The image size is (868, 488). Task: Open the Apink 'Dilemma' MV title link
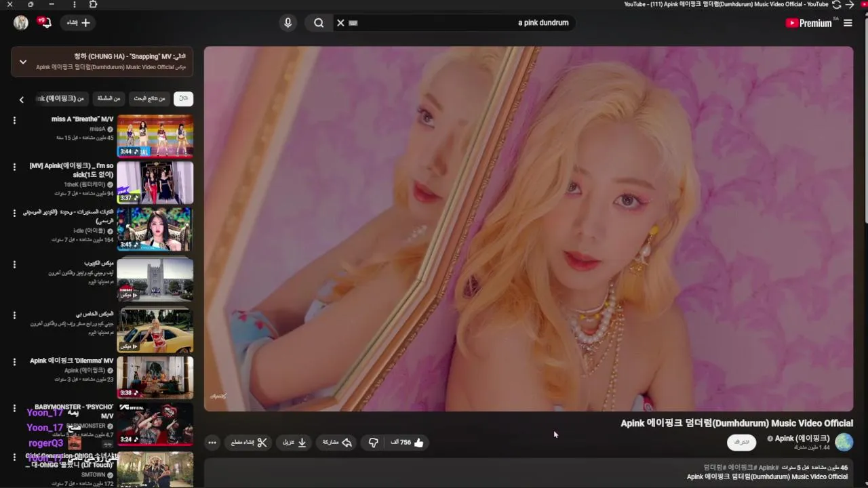[71, 361]
